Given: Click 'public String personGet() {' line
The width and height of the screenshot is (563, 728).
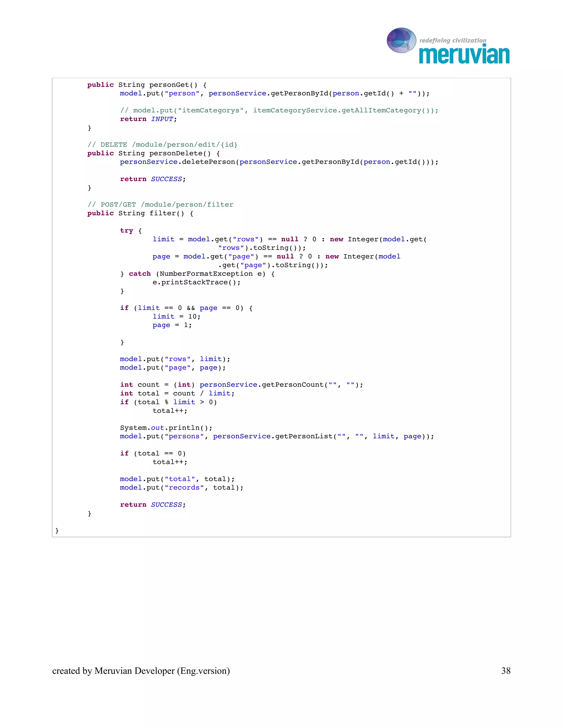Looking at the screenshot, I should pos(147,85).
